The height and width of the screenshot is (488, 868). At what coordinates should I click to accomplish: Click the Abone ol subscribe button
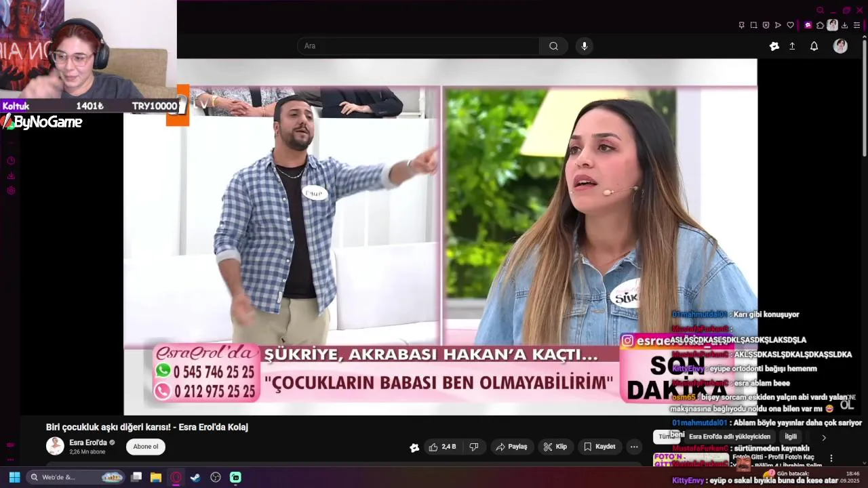(x=146, y=447)
